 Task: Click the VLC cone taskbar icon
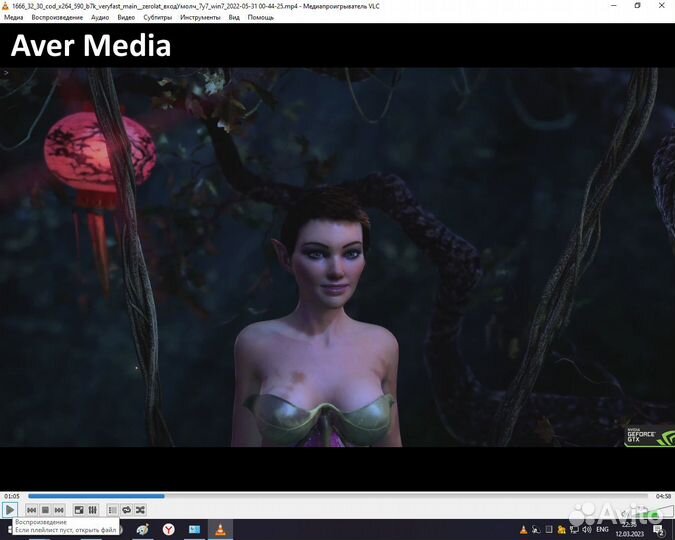coord(220,529)
